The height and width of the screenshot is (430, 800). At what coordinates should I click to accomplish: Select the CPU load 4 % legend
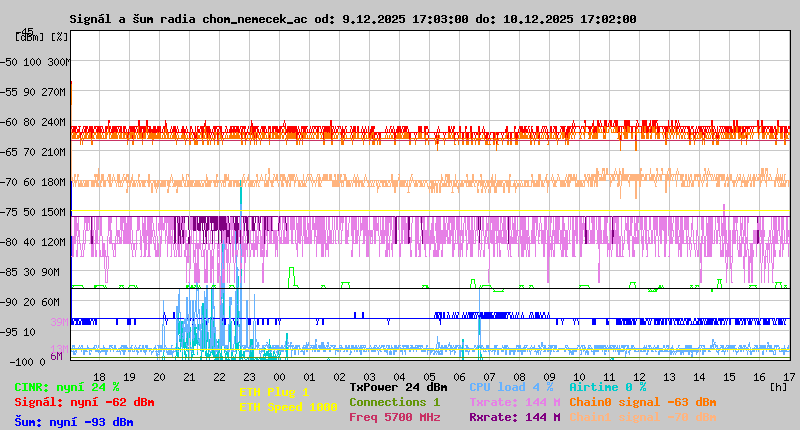point(510,387)
